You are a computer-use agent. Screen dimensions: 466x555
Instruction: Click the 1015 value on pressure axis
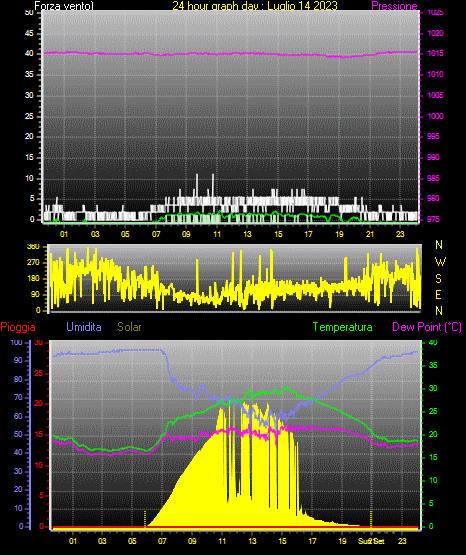pos(435,53)
